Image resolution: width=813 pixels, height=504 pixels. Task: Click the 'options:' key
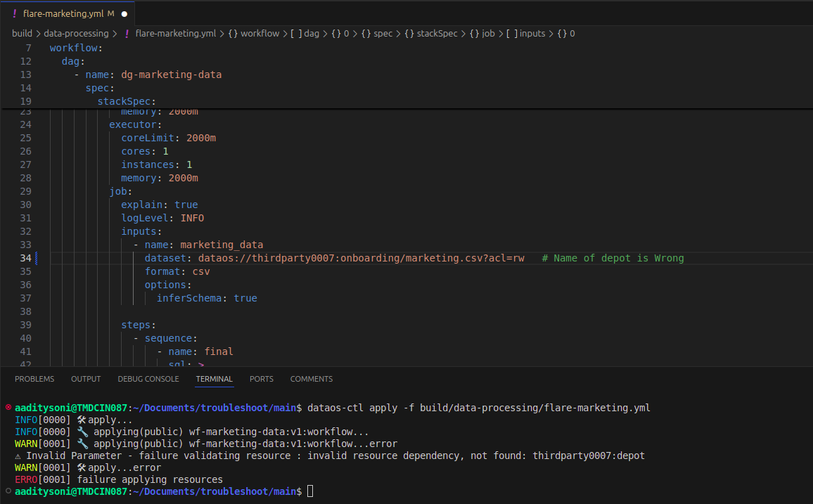pos(168,285)
